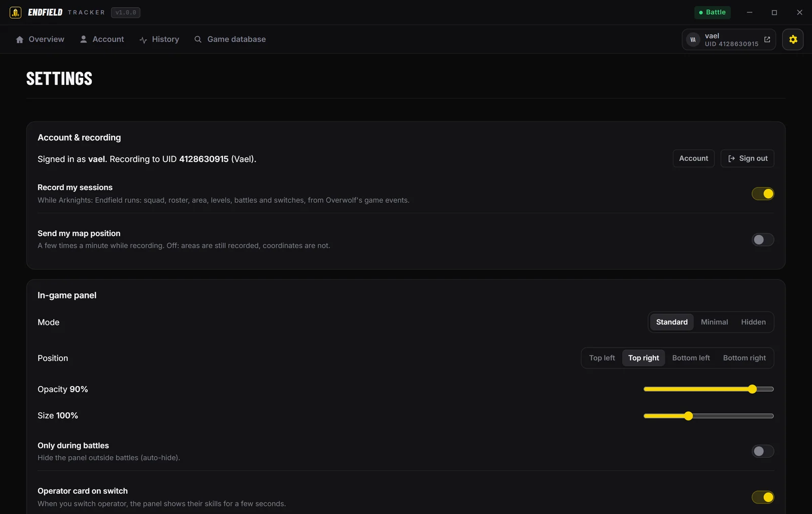812x514 pixels.
Task: Open settings via the gear icon
Action: [x=793, y=40]
